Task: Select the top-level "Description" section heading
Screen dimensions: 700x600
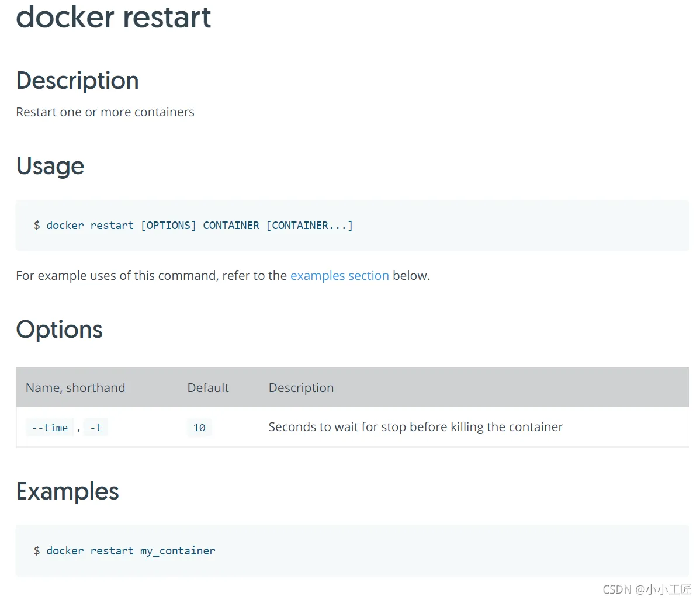Action: 77,81
